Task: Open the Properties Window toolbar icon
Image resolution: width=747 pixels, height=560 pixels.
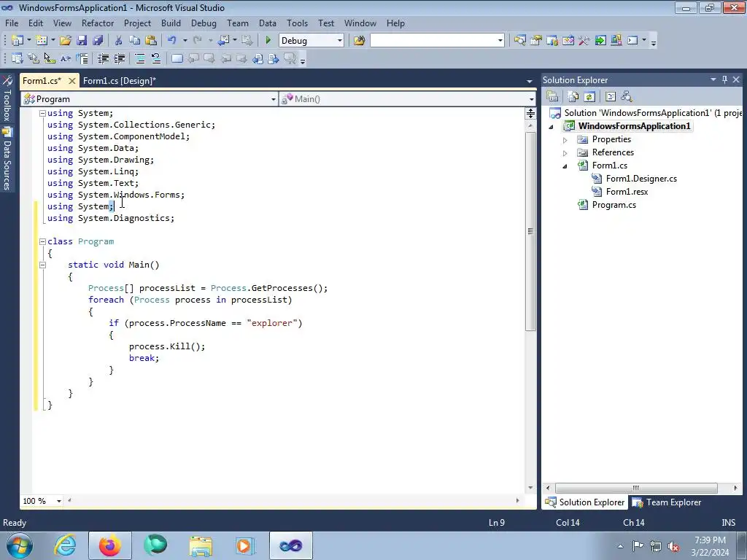Action: 536,41
